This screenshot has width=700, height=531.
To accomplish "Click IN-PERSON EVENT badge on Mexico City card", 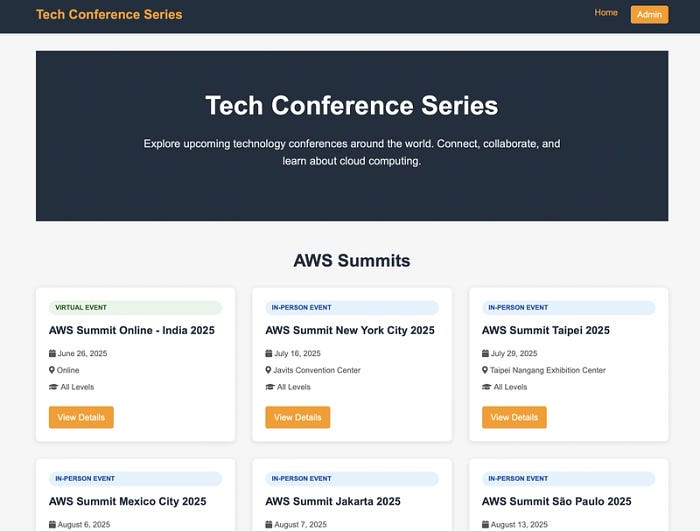I will tap(135, 479).
